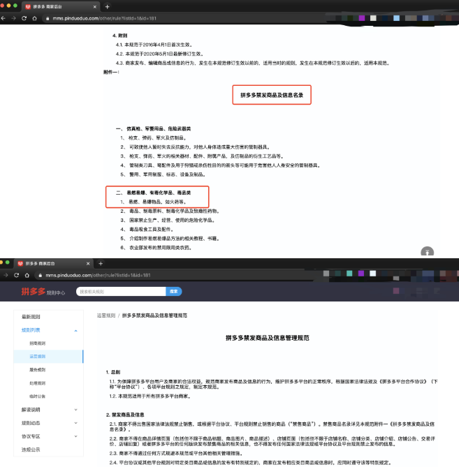Open a new tab in upper browser window

107,7
